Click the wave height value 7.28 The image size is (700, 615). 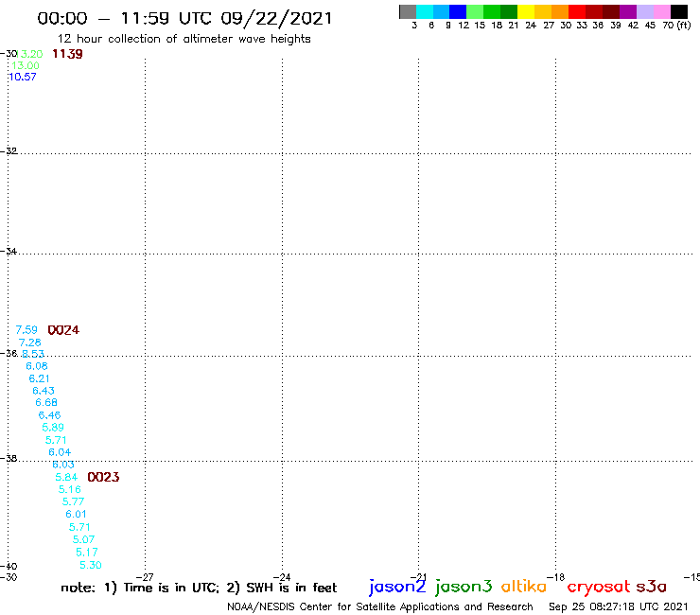30,343
